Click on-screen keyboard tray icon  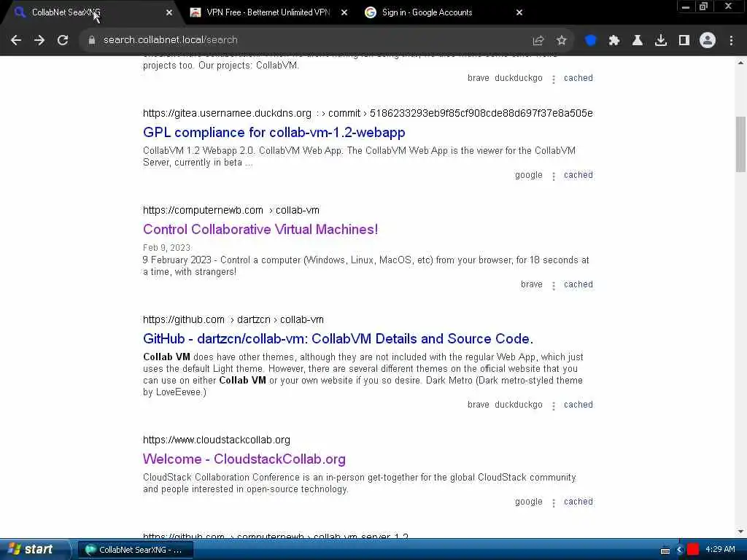click(x=665, y=551)
